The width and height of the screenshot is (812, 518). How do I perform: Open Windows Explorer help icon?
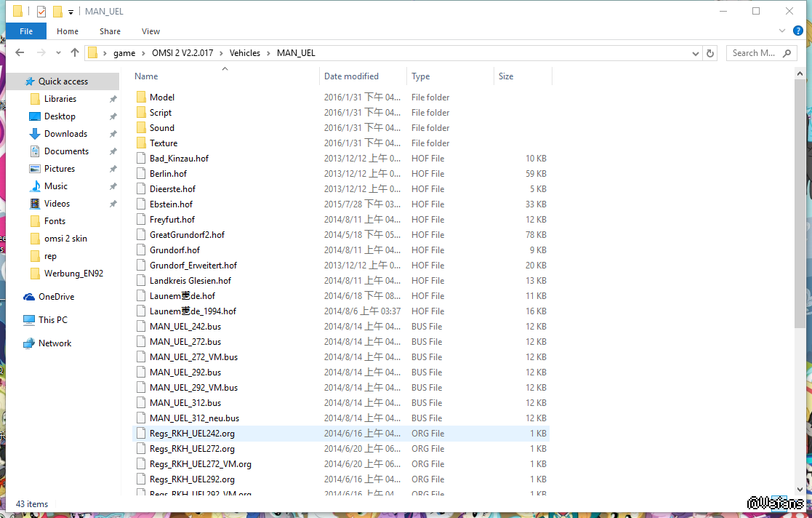(x=798, y=31)
